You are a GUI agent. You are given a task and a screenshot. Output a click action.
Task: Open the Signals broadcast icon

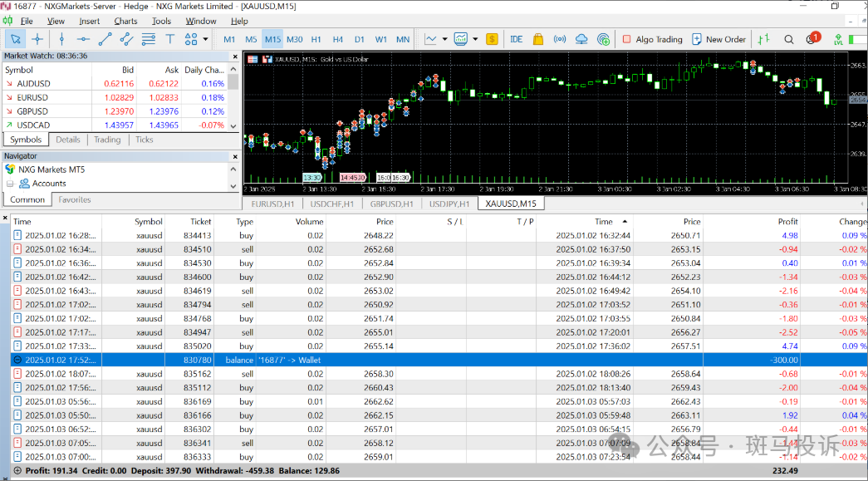[560, 39]
